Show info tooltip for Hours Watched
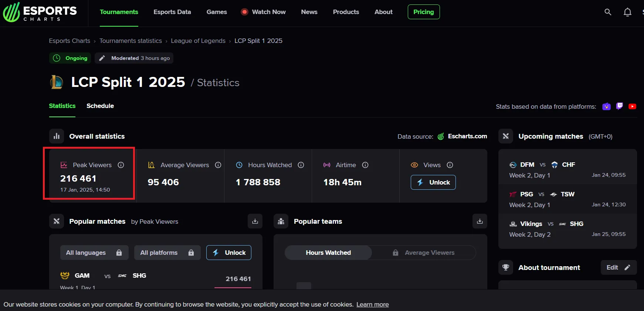 click(x=301, y=165)
